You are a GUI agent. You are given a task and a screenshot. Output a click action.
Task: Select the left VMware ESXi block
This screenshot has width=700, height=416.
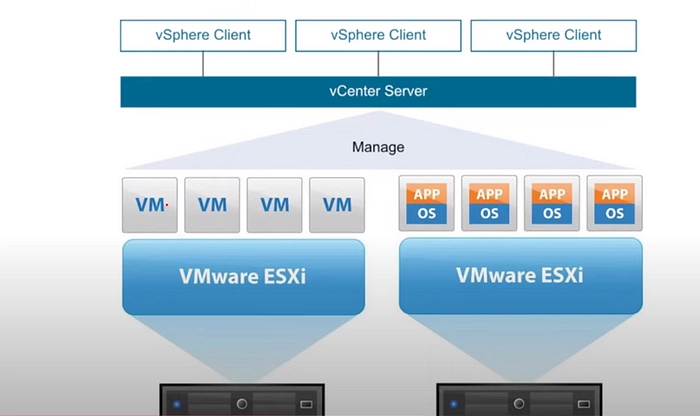click(243, 276)
